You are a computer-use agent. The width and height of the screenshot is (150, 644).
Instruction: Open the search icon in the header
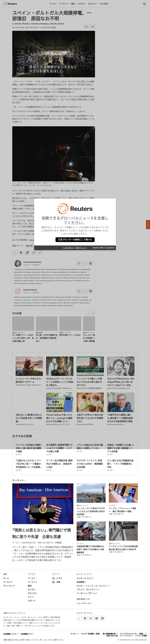[144, 4]
